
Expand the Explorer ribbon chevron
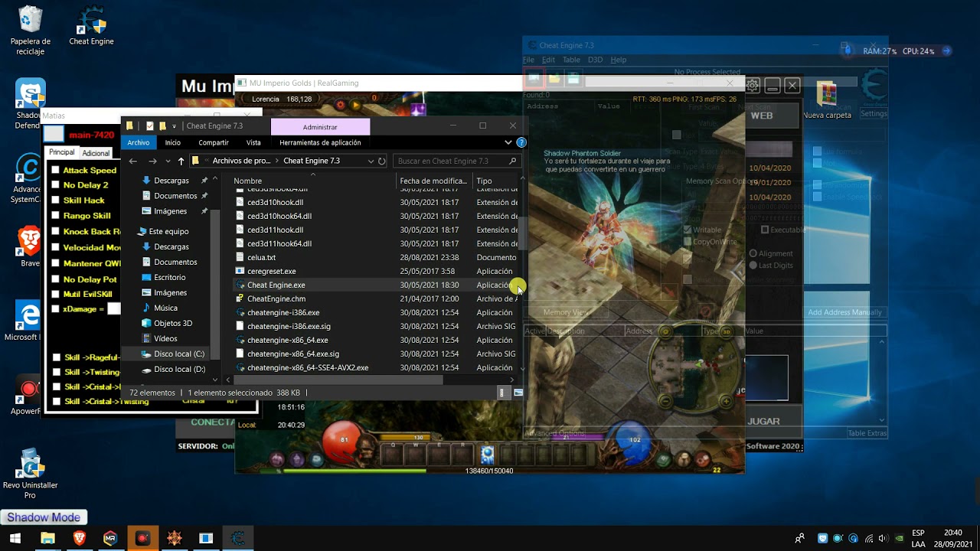tap(508, 142)
